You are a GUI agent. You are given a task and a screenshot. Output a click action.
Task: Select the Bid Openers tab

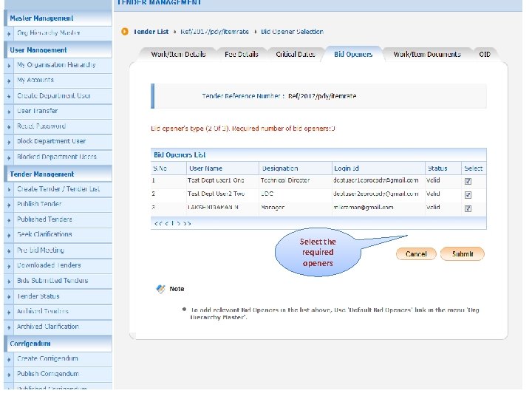click(x=353, y=54)
